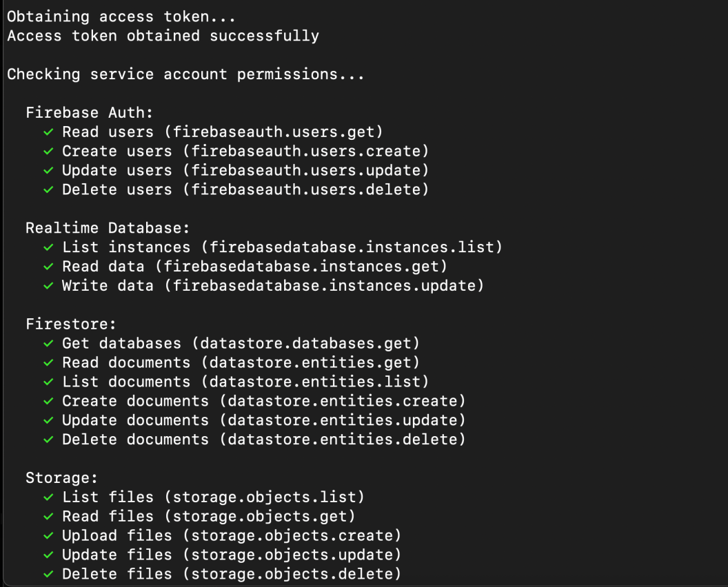
Task: Click the 'Access token obtained successfully' line
Action: (163, 36)
